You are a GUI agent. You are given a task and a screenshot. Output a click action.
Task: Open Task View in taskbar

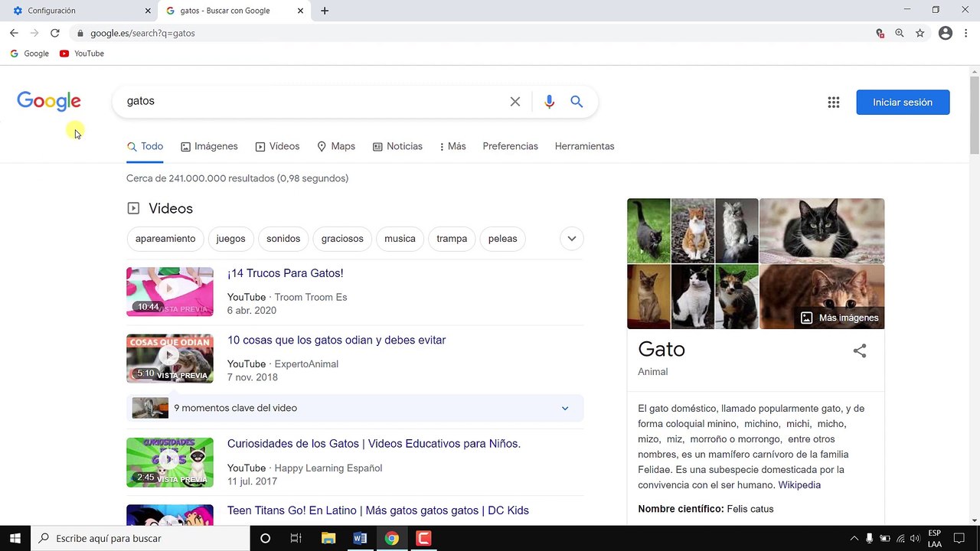click(x=296, y=538)
